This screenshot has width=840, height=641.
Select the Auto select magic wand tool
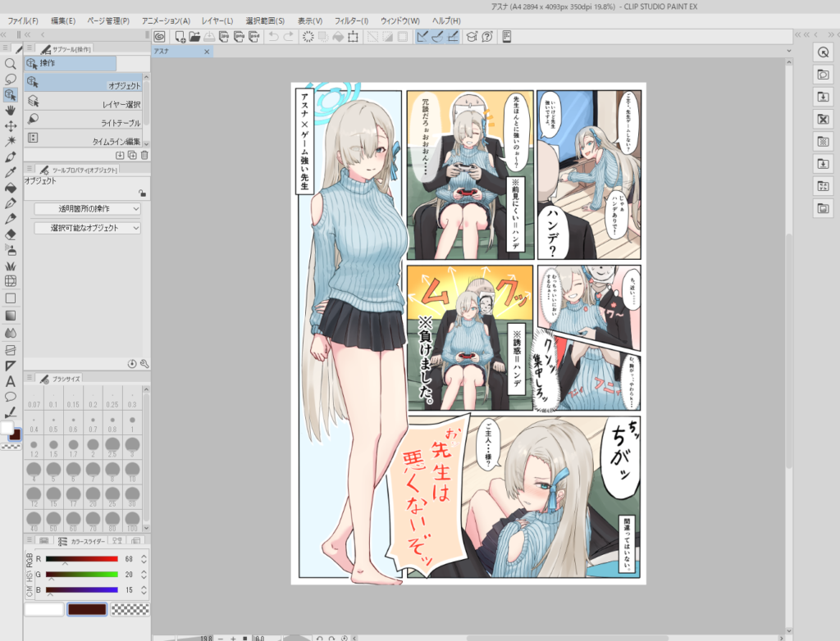click(x=10, y=141)
